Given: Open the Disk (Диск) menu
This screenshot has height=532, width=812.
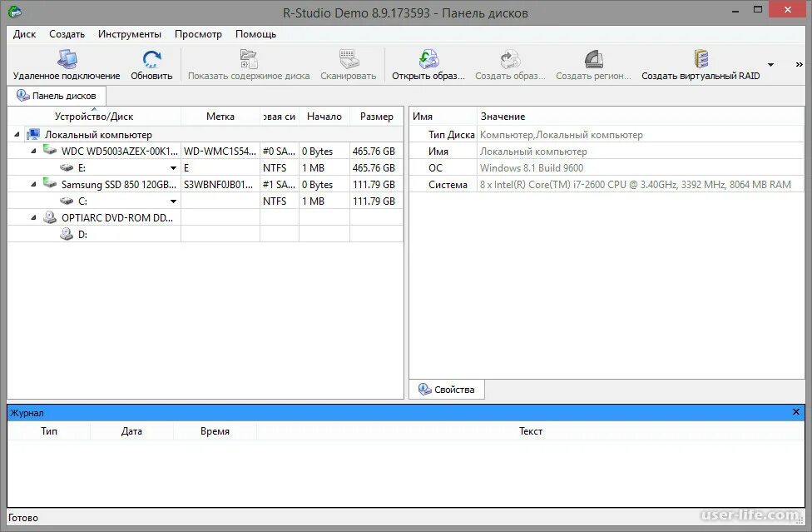Looking at the screenshot, I should [24, 34].
